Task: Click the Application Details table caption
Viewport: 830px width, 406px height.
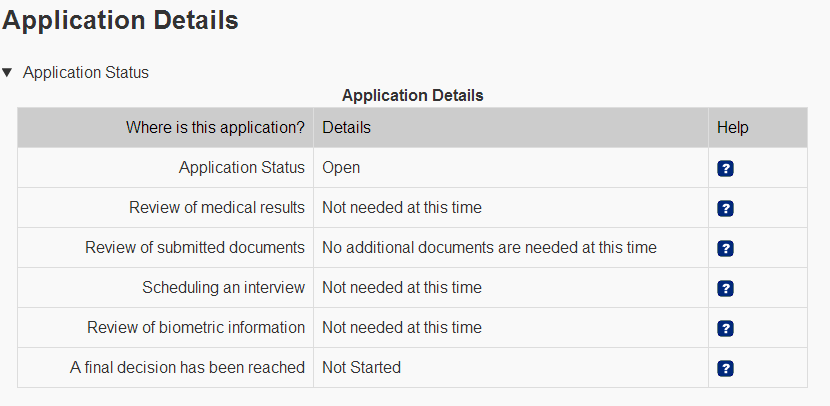Action: (412, 96)
